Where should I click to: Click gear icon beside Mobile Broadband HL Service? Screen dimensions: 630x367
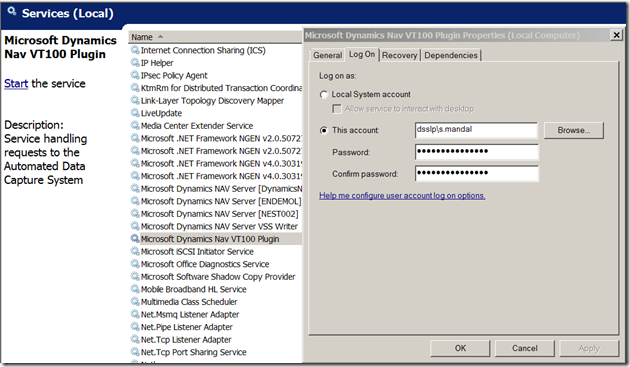135,289
